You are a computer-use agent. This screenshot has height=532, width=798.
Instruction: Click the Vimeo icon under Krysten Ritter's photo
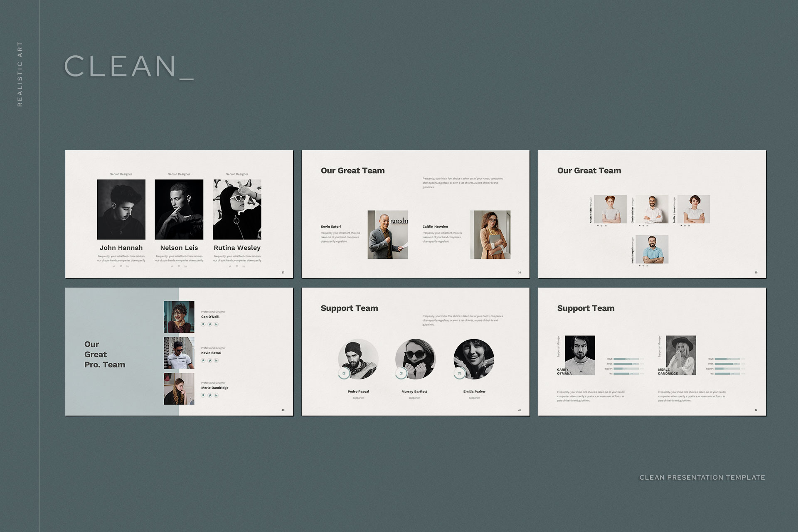pos(601,225)
